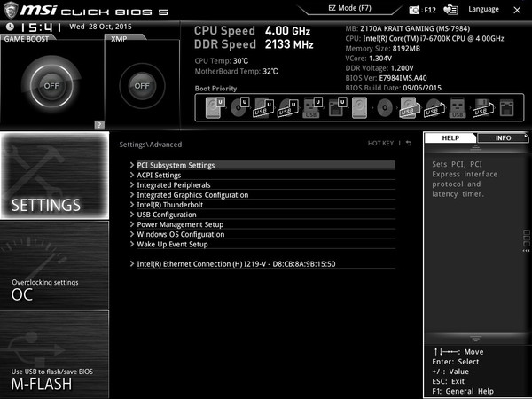The height and width of the screenshot is (399, 532).
Task: Click the Memory Size 8192MB text
Action: 382,49
